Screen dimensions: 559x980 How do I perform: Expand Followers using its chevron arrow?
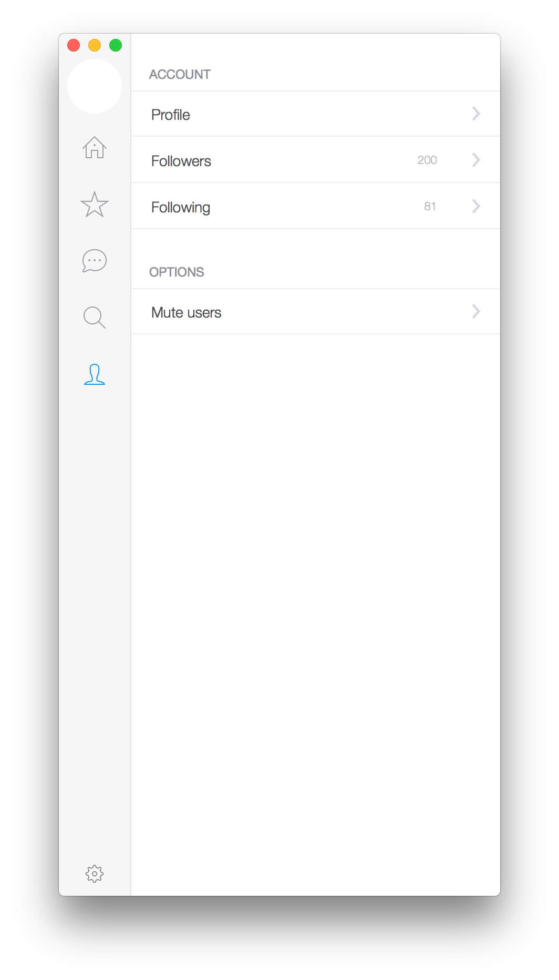point(476,160)
